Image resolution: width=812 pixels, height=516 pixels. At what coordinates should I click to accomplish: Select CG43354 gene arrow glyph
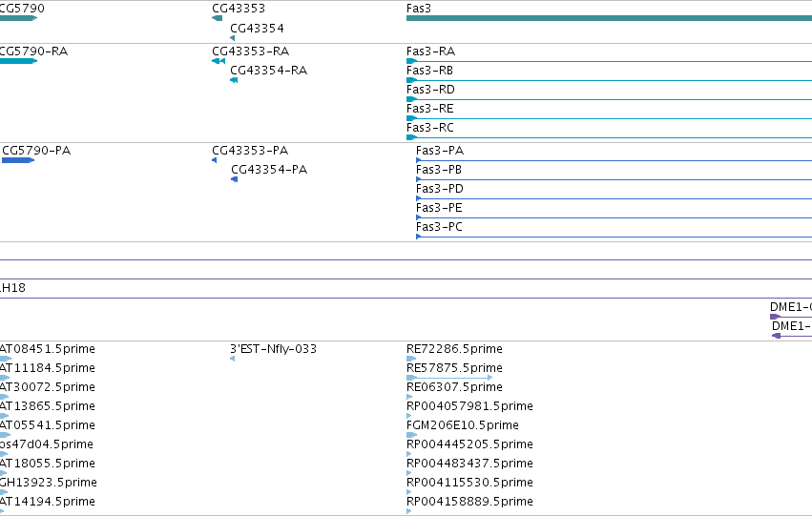click(233, 38)
